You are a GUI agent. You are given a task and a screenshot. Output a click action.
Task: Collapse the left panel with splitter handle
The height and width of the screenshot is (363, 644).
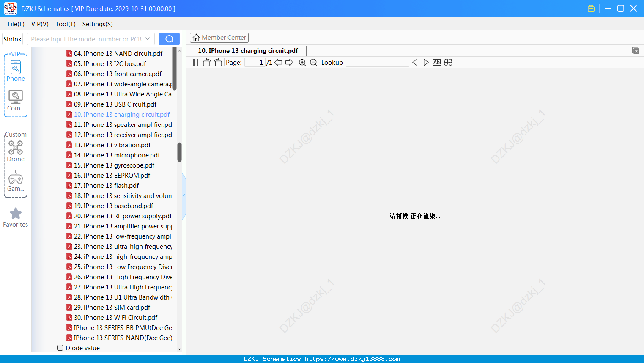point(184,196)
